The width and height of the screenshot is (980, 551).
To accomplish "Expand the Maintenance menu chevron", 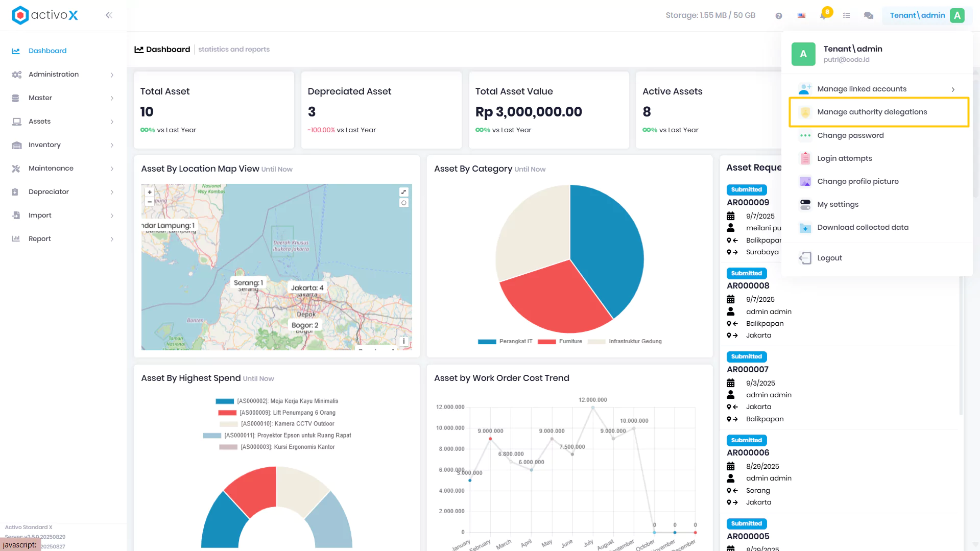I will tap(112, 169).
